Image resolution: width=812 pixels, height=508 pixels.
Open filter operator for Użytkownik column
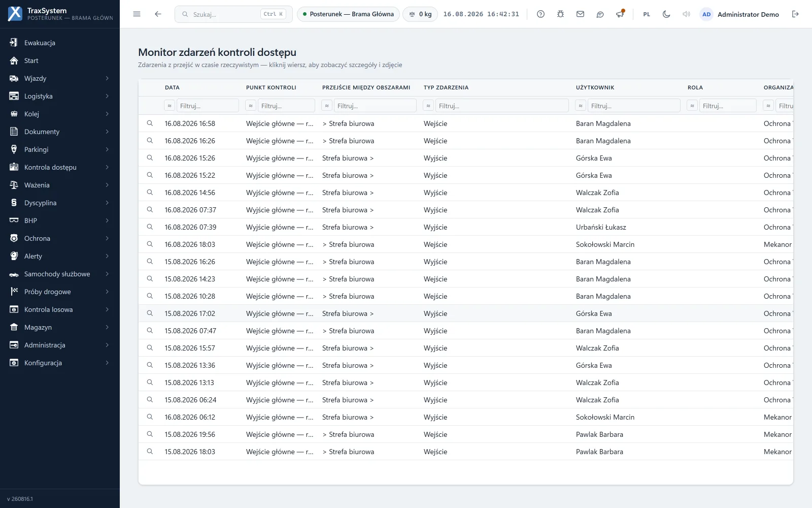pos(581,106)
